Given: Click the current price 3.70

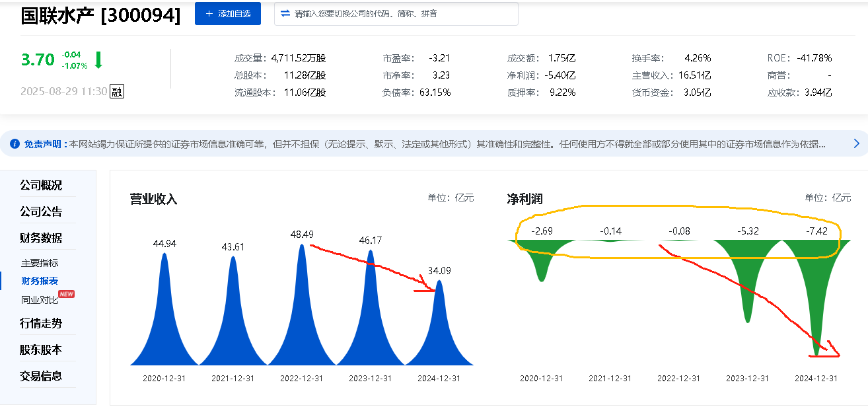Looking at the screenshot, I should coord(38,59).
